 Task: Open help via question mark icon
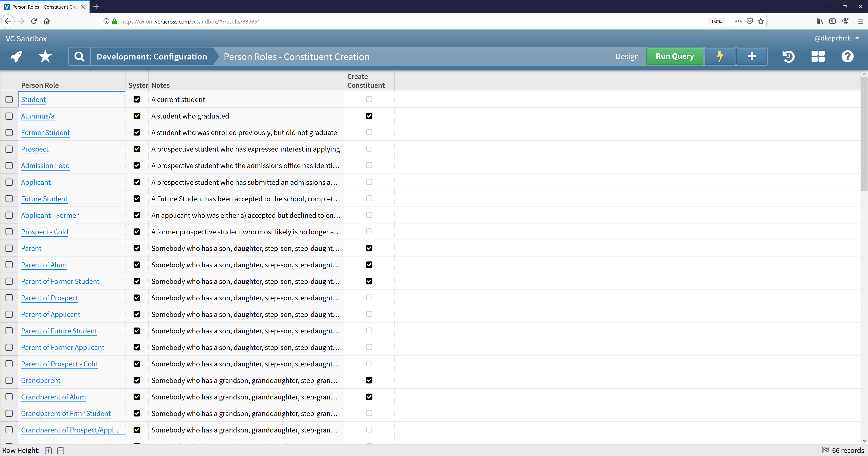click(x=847, y=56)
